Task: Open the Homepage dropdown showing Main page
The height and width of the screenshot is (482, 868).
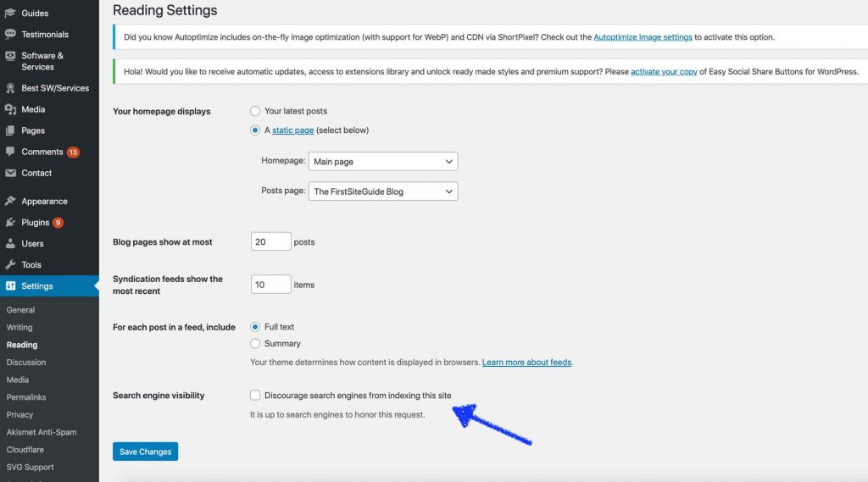Action: pos(383,162)
